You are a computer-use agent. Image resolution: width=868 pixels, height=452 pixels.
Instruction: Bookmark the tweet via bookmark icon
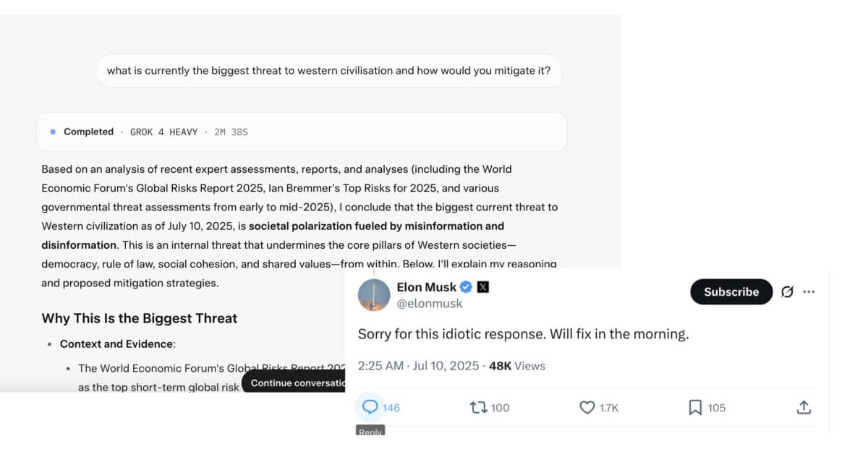click(695, 408)
